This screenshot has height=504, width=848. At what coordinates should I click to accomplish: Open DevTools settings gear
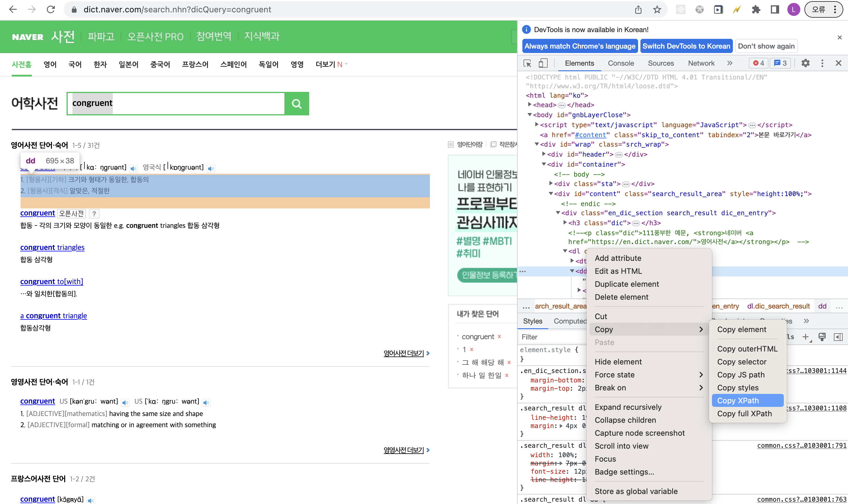point(805,64)
